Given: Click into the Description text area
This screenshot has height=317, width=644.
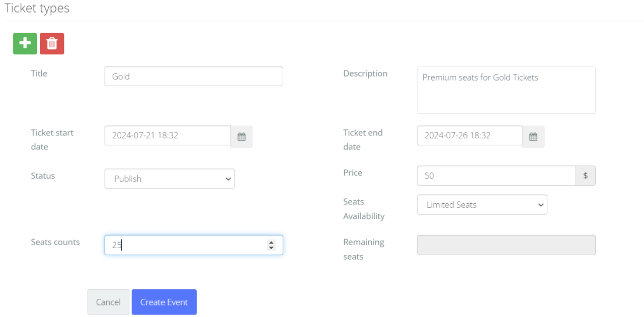Looking at the screenshot, I should 506,90.
